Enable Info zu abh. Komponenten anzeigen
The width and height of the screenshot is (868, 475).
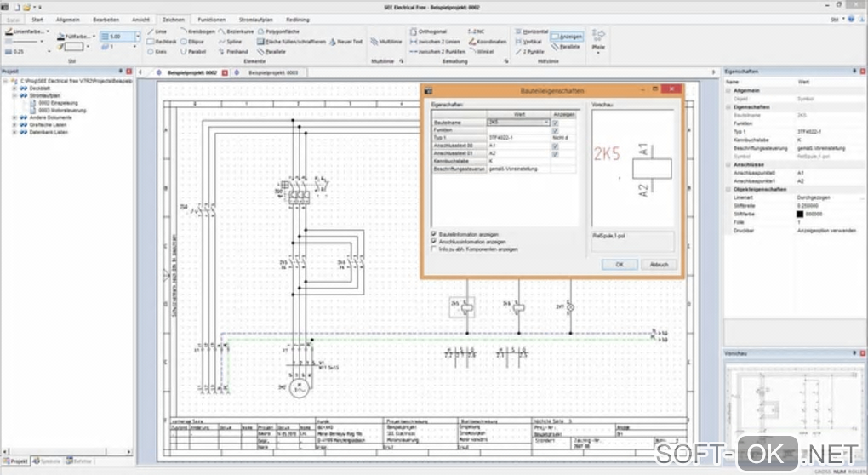(435, 249)
